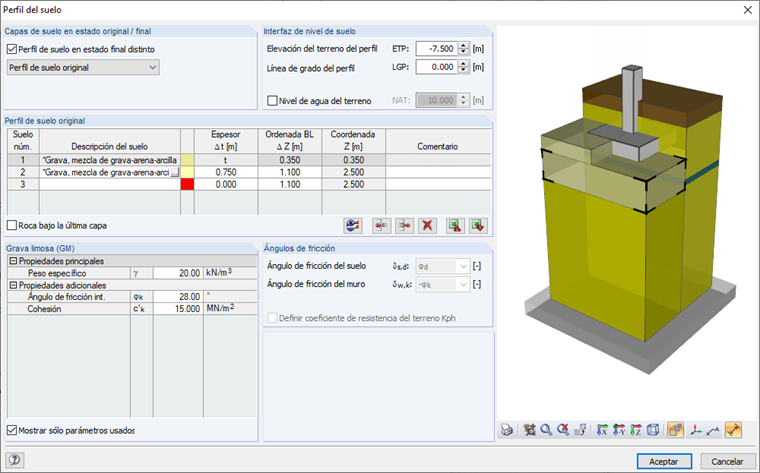Image resolution: width=760 pixels, height=473 pixels.
Task: Click the Comentario column header
Action: click(438, 141)
